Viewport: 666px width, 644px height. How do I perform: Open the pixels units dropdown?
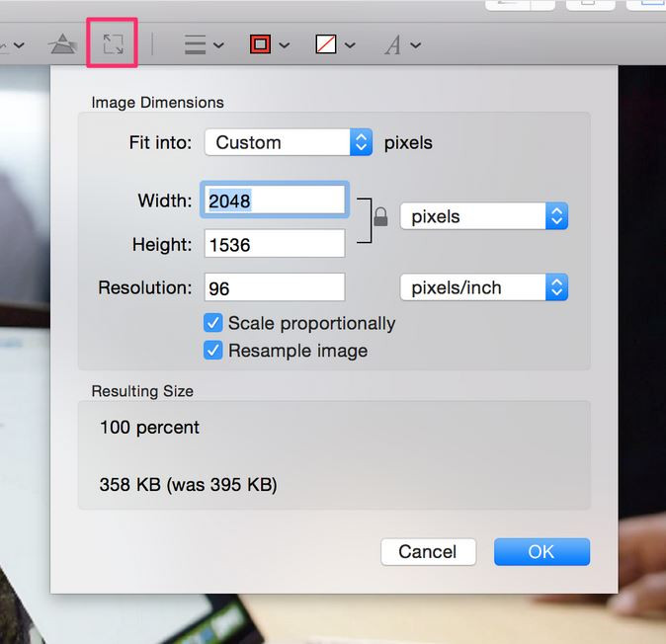(x=484, y=216)
